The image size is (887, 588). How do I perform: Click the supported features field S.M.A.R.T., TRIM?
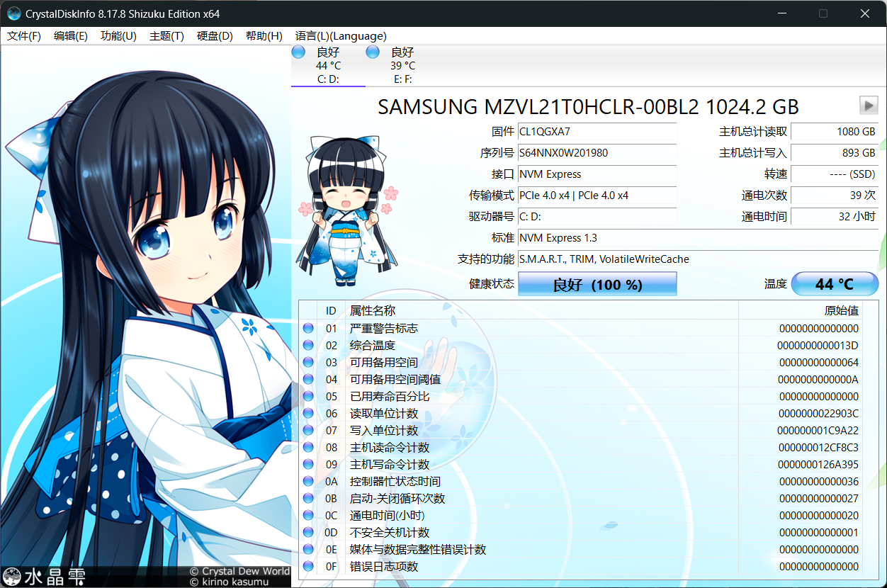coord(698,259)
